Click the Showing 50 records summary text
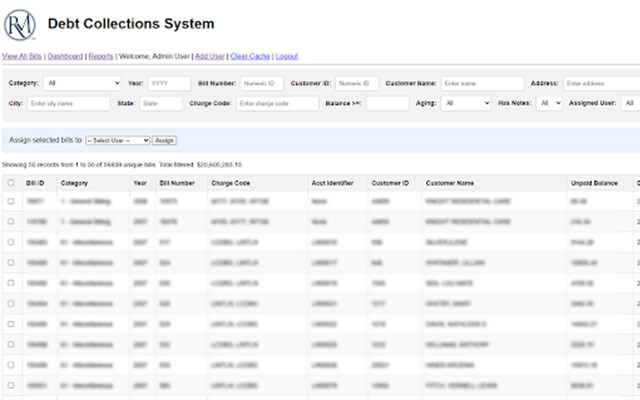 point(122,165)
